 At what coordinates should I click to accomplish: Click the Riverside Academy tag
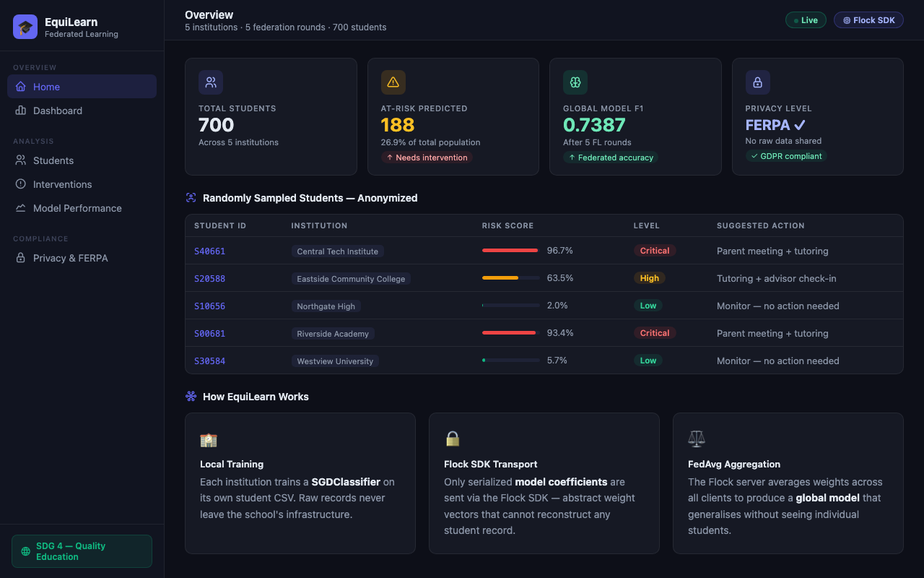(x=333, y=334)
